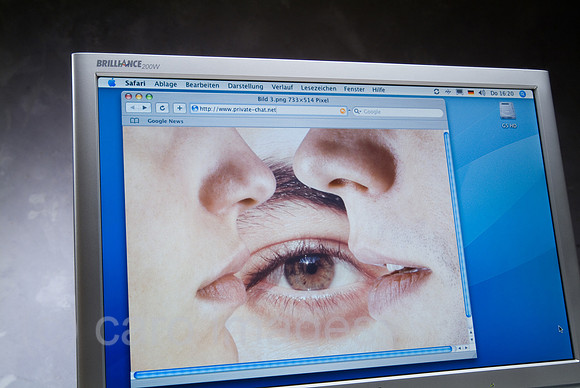This screenshot has width=580, height=388.
Task: Open the Ablage menu
Action: pyautogui.click(x=166, y=84)
